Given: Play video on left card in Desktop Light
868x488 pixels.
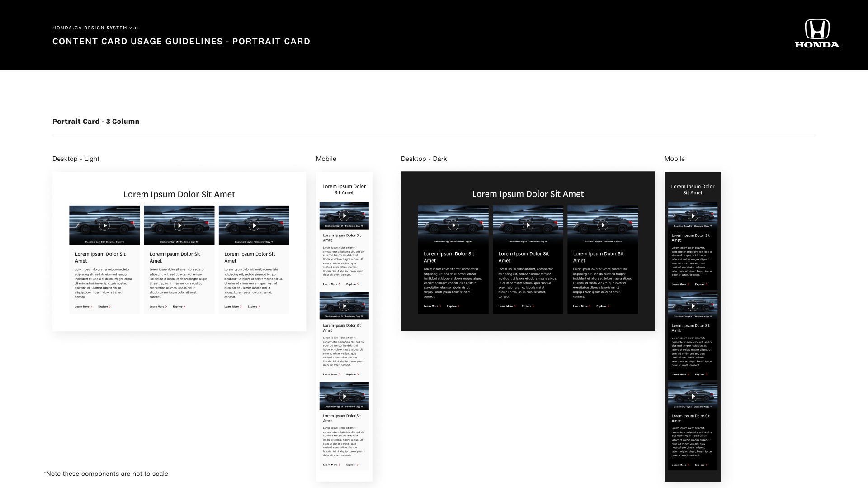Looking at the screenshot, I should (x=104, y=225).
